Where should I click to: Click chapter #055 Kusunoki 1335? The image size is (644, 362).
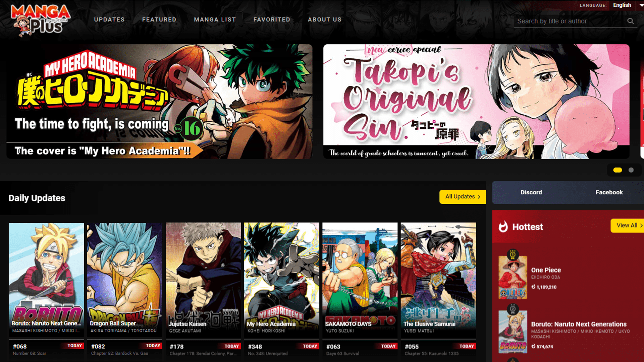[x=438, y=350]
